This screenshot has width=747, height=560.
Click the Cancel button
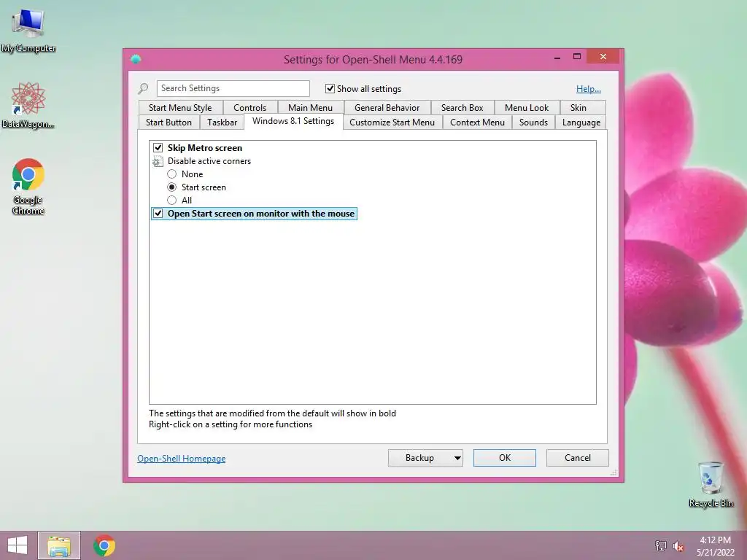tap(578, 458)
